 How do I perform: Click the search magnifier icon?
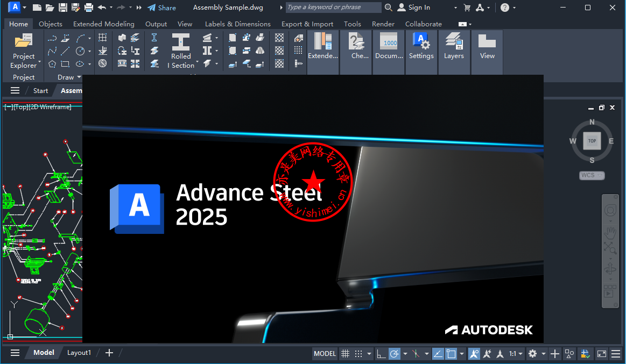(x=388, y=7)
